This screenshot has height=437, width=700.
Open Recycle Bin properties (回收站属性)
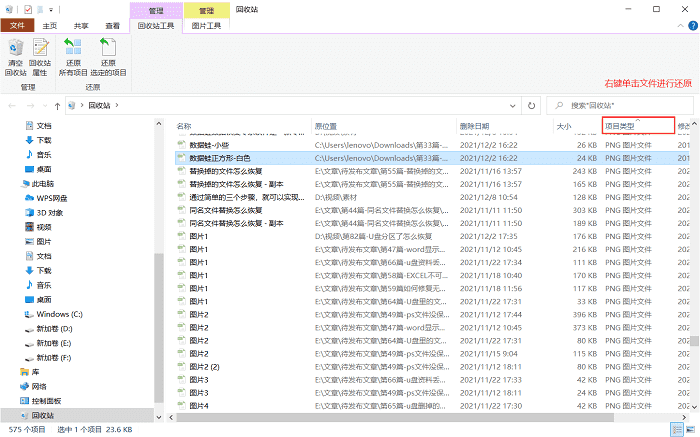click(40, 57)
